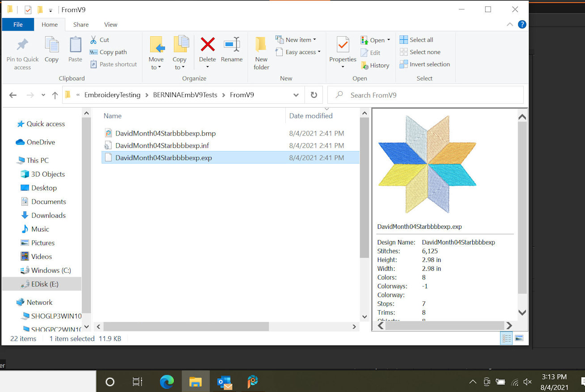Select the DavidMonth04Starbbbexp.exp file
This screenshot has width=585, height=392.
(x=230, y=157)
